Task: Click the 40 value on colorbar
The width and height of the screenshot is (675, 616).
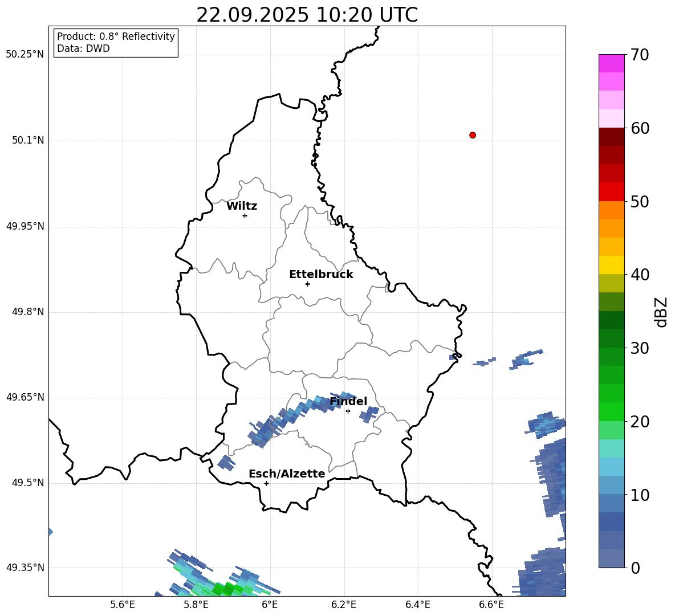Action: (640, 275)
